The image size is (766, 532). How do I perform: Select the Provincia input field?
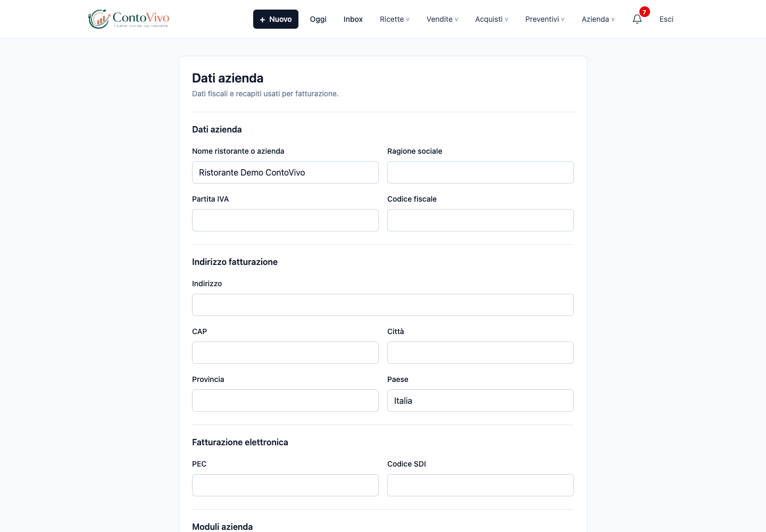click(285, 401)
